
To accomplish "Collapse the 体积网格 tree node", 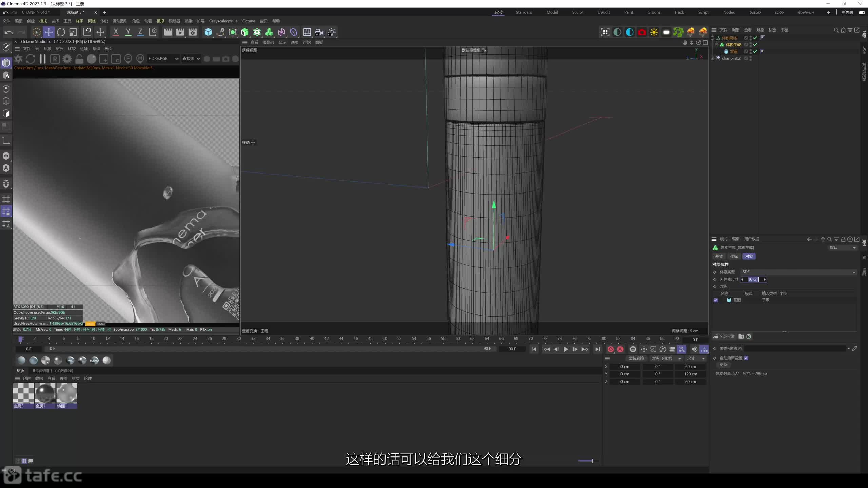I will click(713, 38).
